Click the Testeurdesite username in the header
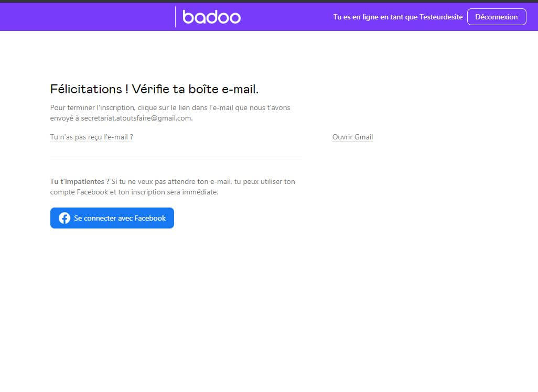The width and height of the screenshot is (538, 392). pyautogui.click(x=441, y=17)
